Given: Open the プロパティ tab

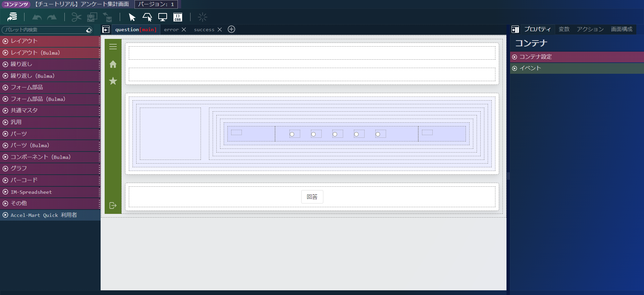Looking at the screenshot, I should pyautogui.click(x=537, y=29).
